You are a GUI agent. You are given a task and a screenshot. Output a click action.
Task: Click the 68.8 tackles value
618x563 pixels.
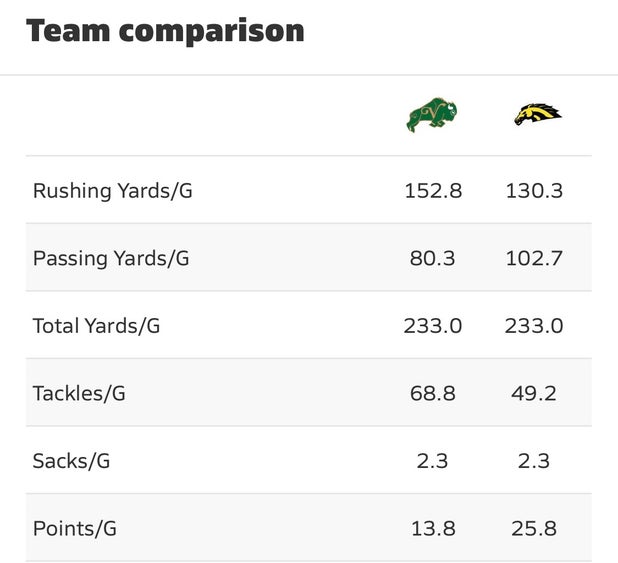(433, 393)
